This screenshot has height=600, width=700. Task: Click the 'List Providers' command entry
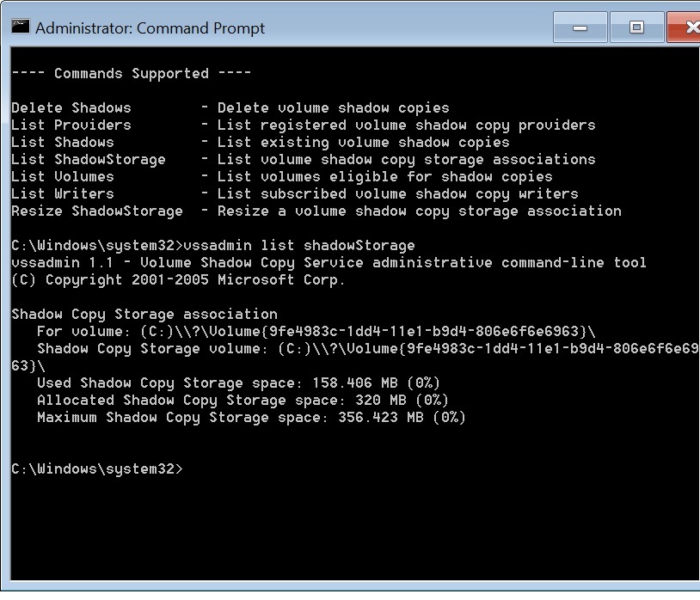pyautogui.click(x=71, y=125)
